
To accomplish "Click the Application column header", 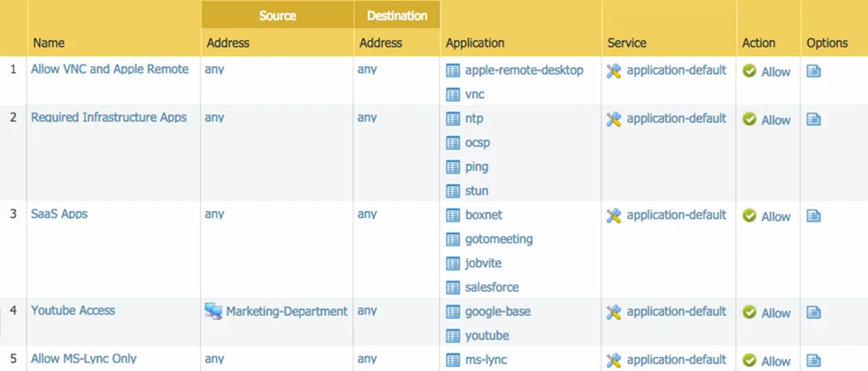I will 475,43.
